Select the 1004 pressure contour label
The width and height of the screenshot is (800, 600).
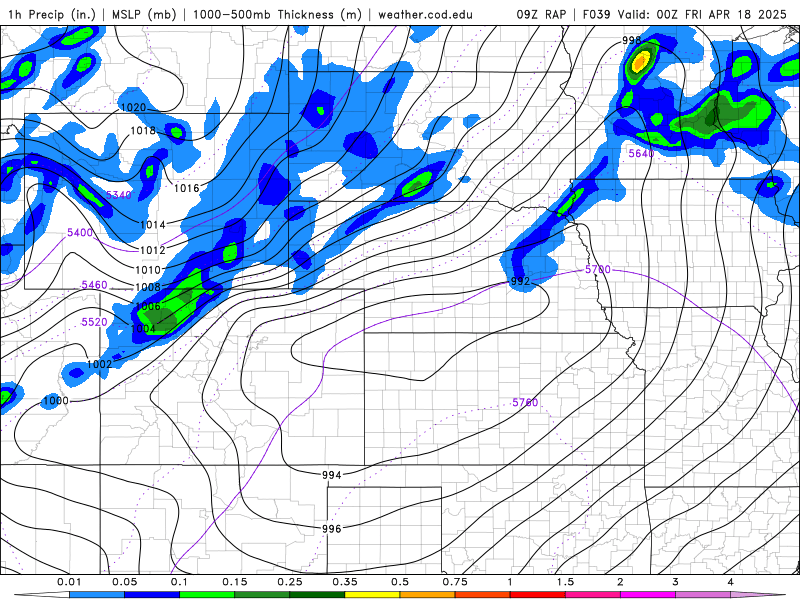tap(143, 329)
